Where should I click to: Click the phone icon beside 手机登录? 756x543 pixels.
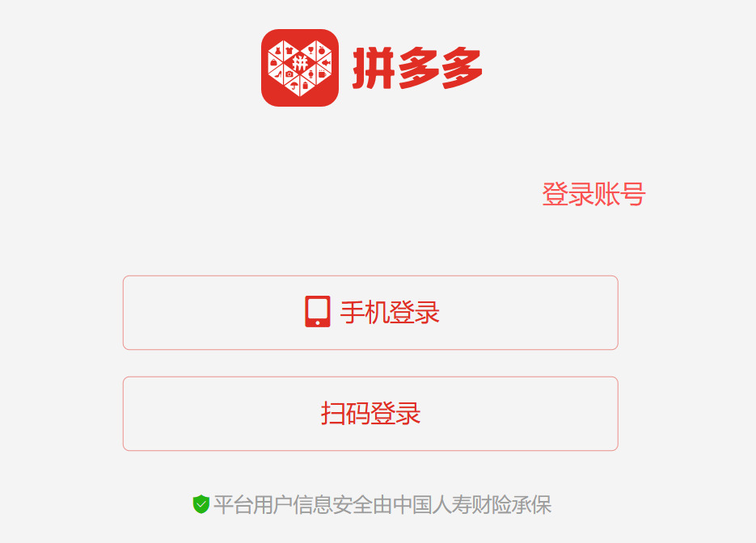click(317, 312)
